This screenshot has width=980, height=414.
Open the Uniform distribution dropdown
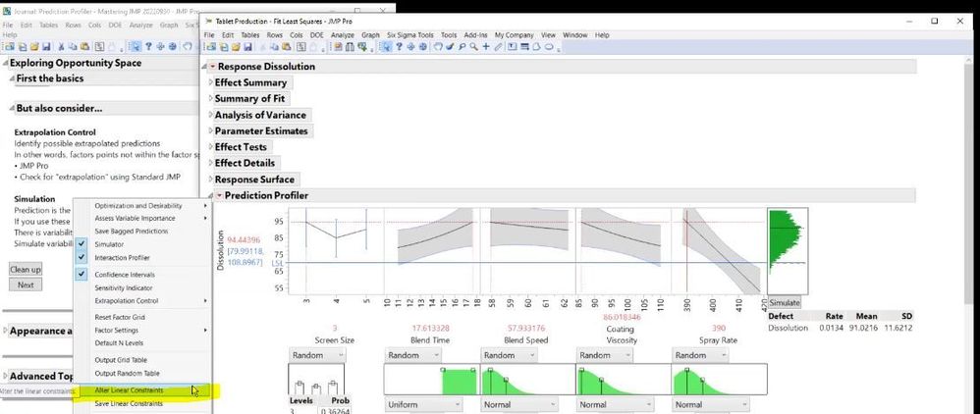(423, 404)
